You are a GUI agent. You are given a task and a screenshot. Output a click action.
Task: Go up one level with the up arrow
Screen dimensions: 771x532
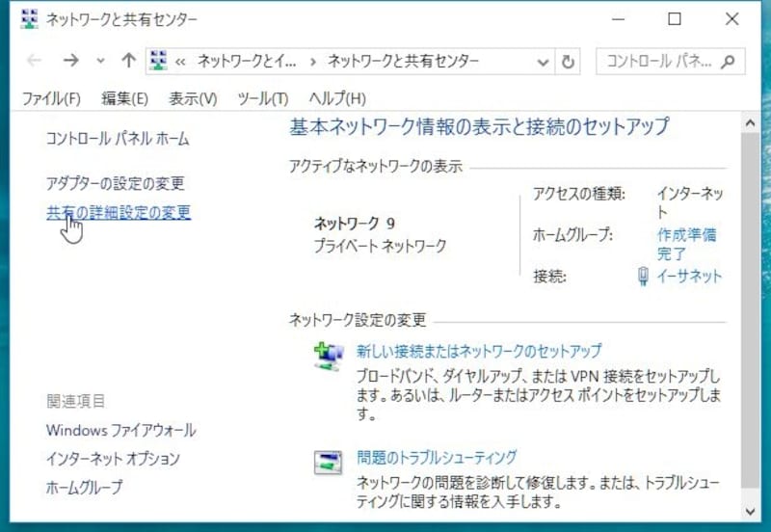coord(129,61)
